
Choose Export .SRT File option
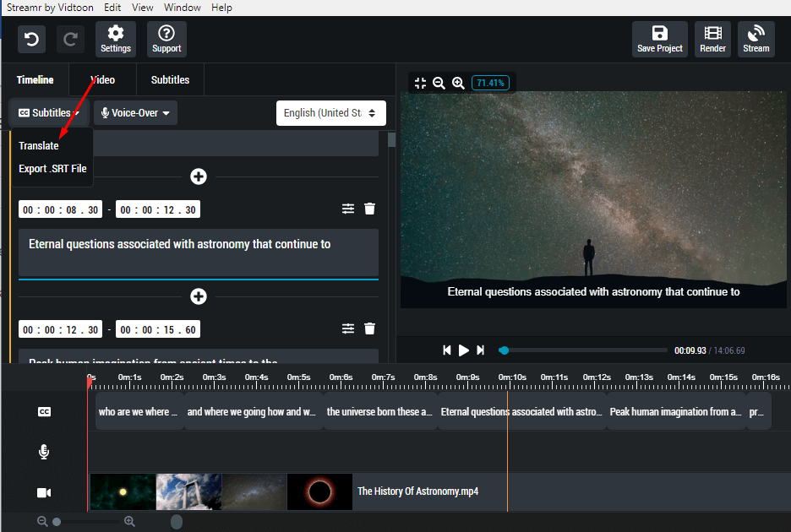pos(52,168)
